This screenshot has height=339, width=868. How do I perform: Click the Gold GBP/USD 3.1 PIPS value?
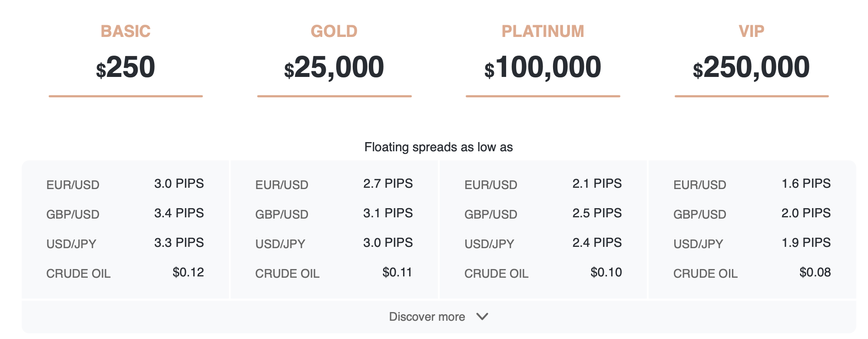pyautogui.click(x=388, y=213)
